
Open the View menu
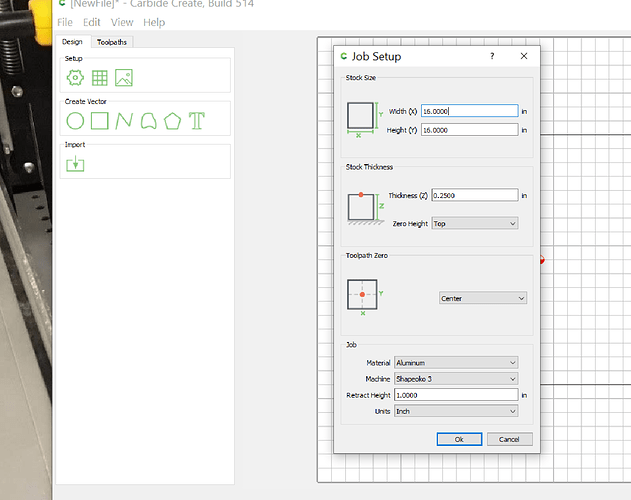[122, 23]
